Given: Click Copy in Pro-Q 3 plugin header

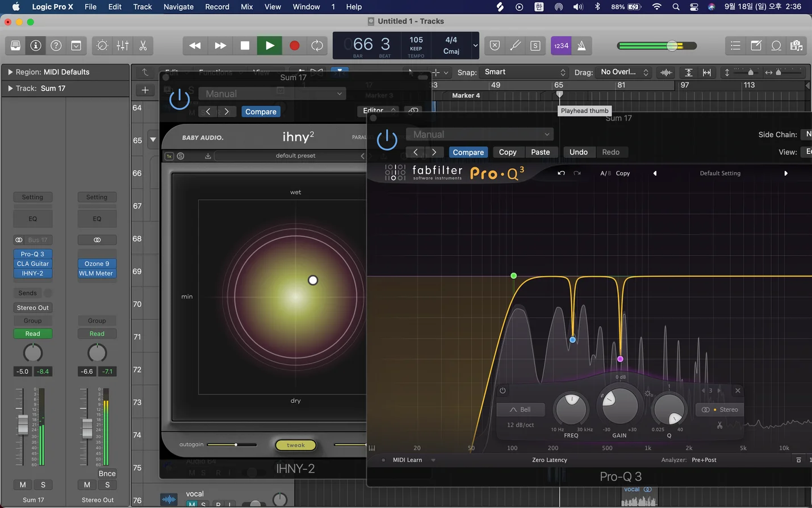Looking at the screenshot, I should point(508,152).
